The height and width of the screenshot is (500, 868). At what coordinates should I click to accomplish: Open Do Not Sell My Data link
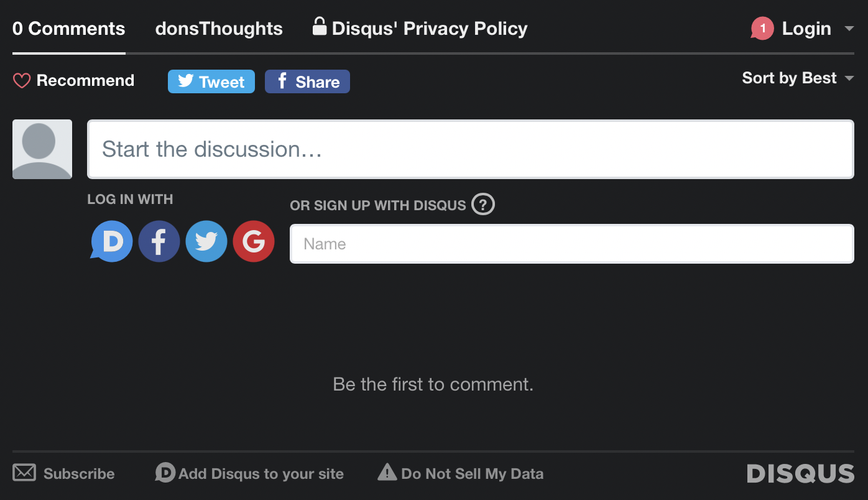(x=461, y=473)
